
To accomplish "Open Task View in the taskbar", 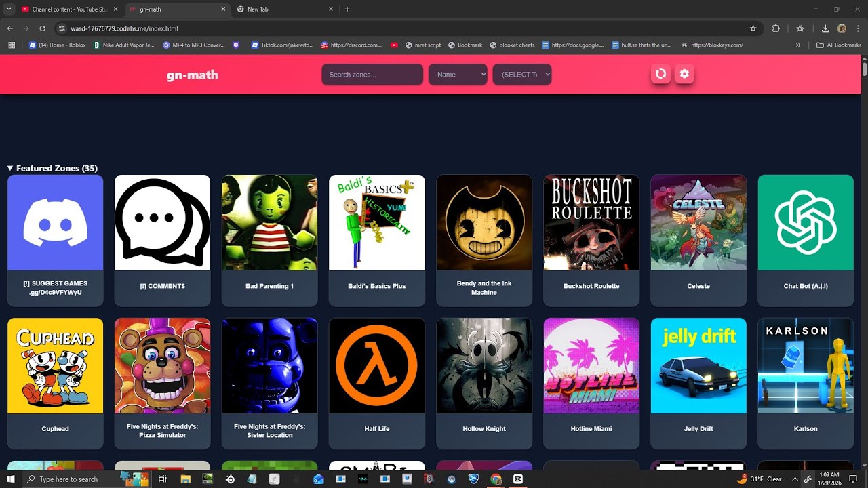I will pos(163,479).
